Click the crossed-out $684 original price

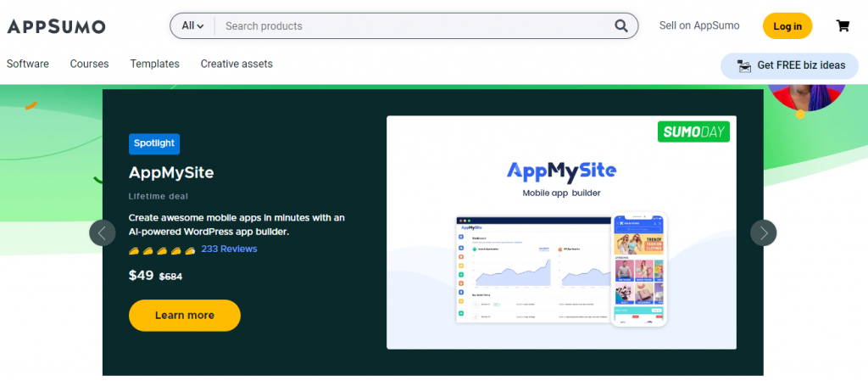(x=170, y=277)
